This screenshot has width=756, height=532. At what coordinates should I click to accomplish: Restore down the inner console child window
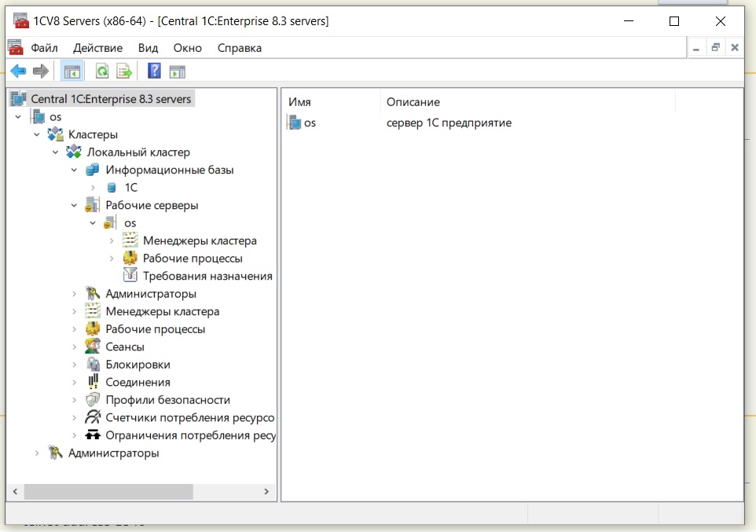coord(715,48)
